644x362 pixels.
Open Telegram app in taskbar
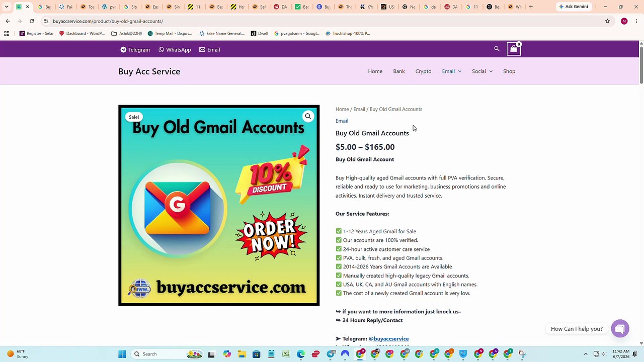331,354
